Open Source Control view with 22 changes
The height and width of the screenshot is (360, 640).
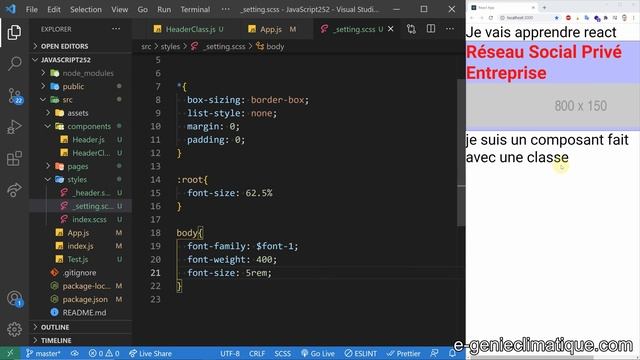(15, 96)
